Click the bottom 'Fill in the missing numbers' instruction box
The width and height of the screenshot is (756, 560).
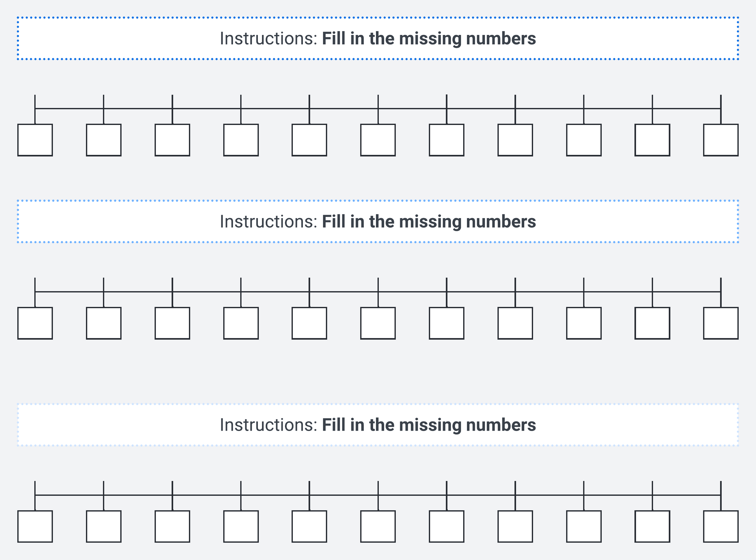(x=378, y=425)
